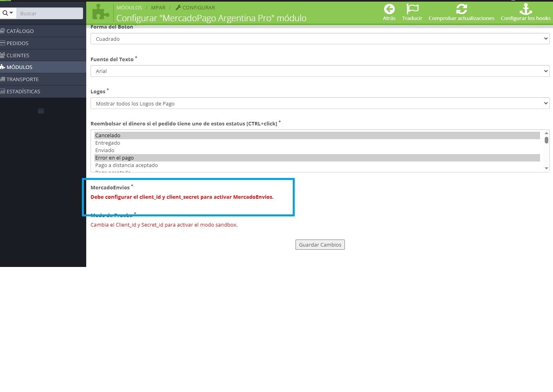Click the Guardar Cambios button
Viewport: 553px width, 392px height.
click(x=320, y=245)
